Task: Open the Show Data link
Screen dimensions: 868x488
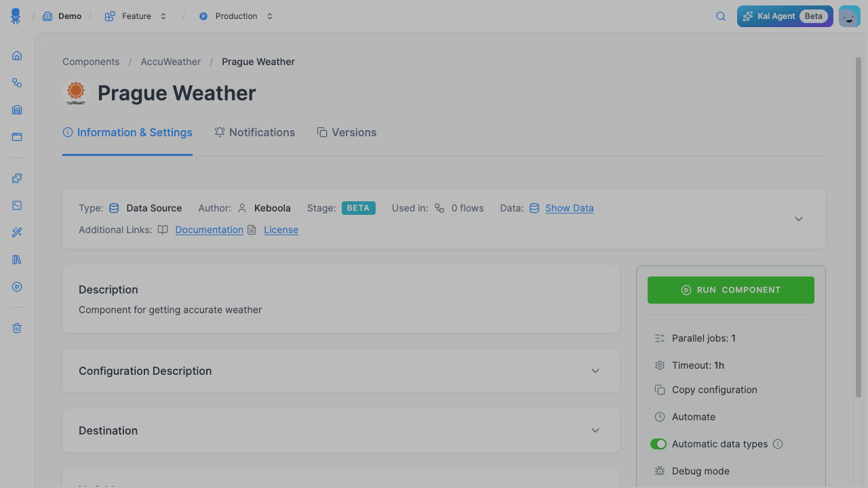Action: (570, 208)
